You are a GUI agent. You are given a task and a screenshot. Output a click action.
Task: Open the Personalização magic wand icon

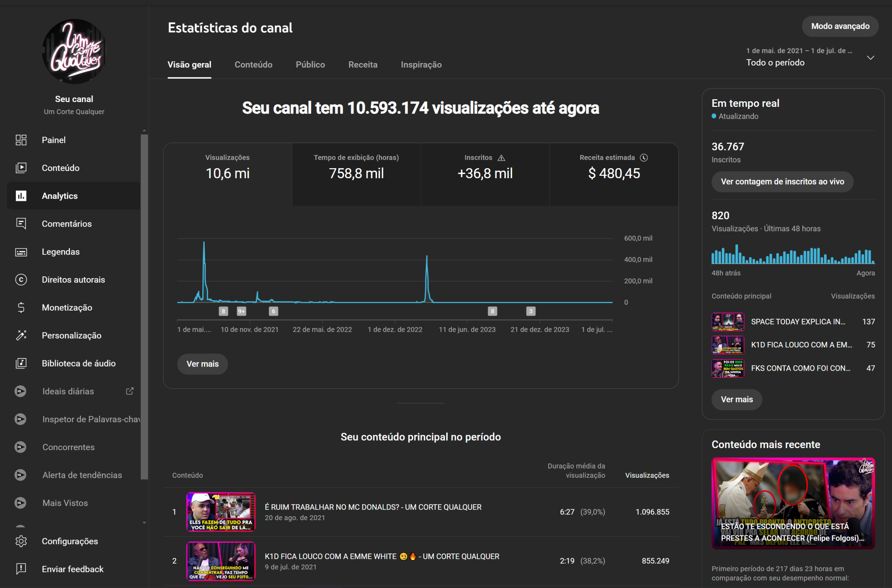[x=21, y=335]
